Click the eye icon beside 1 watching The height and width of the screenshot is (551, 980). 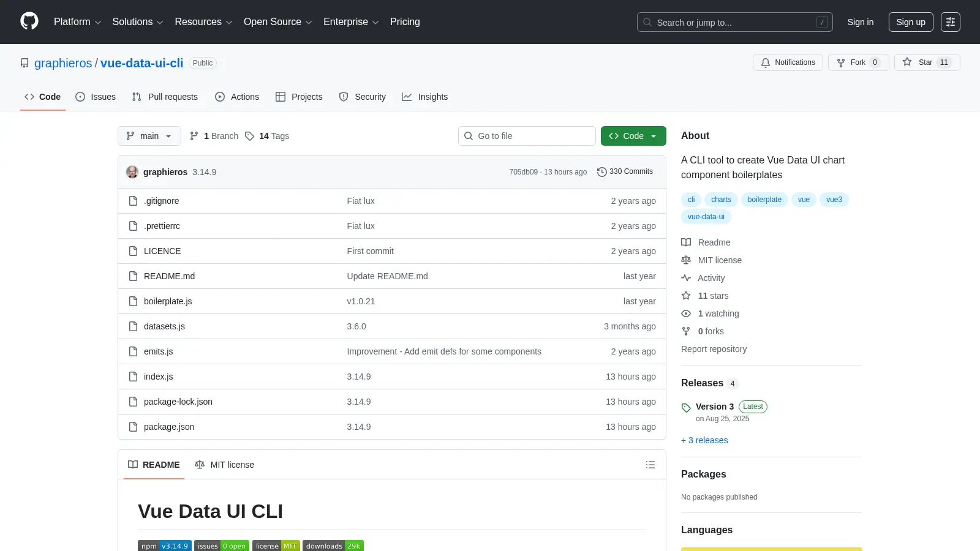click(x=686, y=313)
